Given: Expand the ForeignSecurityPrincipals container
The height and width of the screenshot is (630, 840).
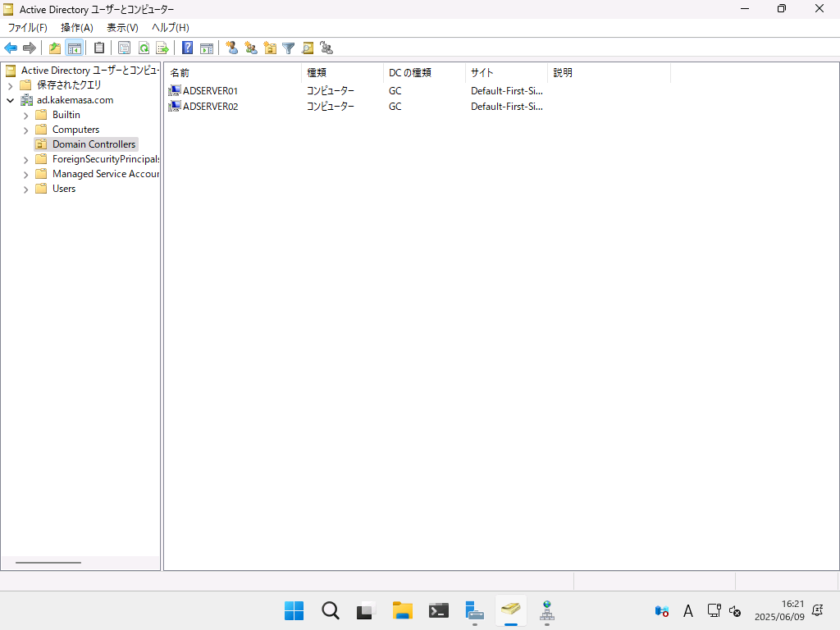Looking at the screenshot, I should coord(25,160).
